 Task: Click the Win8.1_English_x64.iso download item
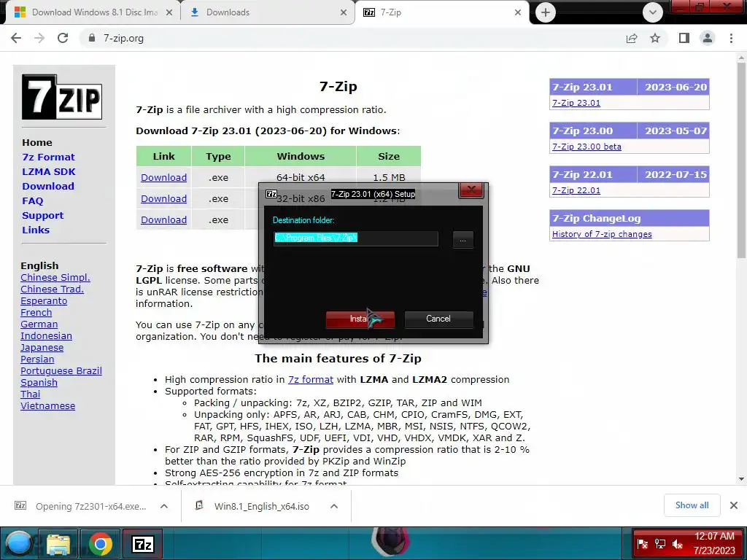coord(255,506)
